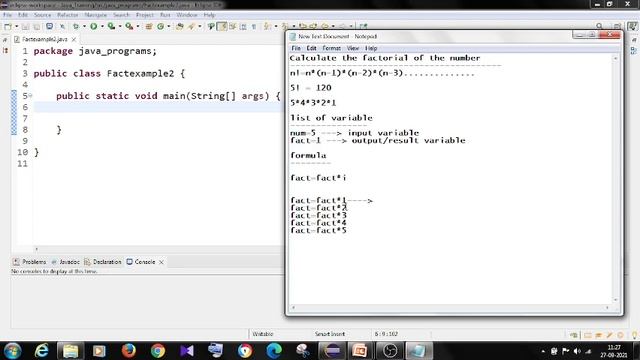The height and width of the screenshot is (360, 640).
Task: Close the Factexample2.java editor tab
Action: click(74, 40)
